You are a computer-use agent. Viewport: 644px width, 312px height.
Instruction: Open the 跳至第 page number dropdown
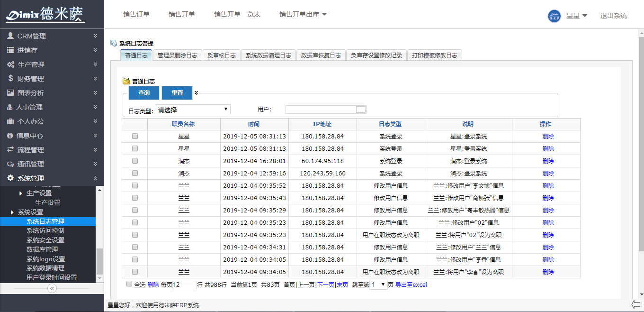[x=378, y=285]
